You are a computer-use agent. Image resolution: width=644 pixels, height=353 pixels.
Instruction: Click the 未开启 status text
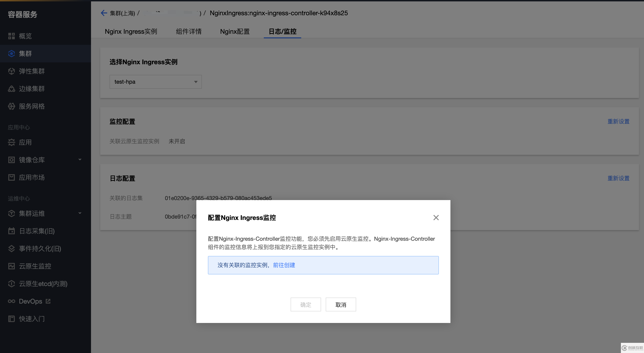(x=177, y=141)
